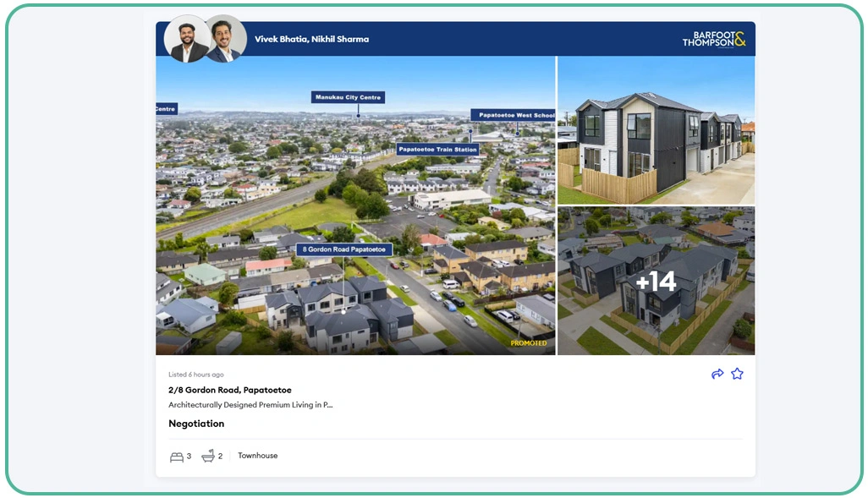Expand photos via the +14 overlay

coord(656,281)
